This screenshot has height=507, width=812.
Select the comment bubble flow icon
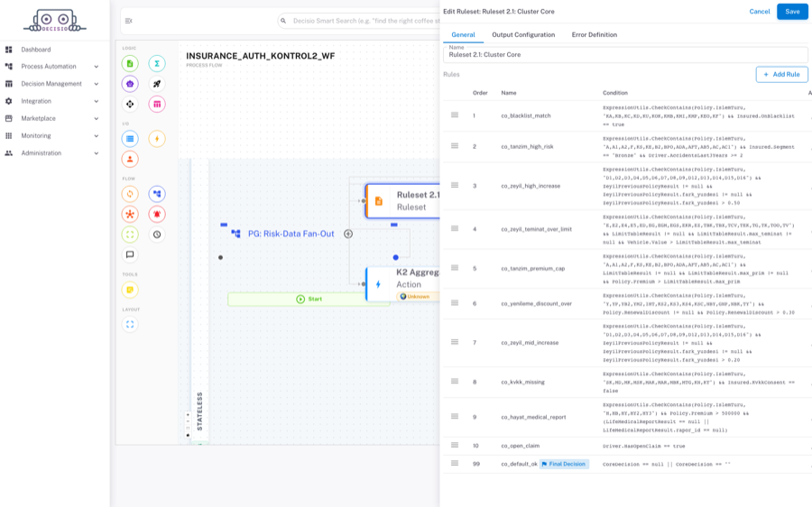(x=130, y=254)
